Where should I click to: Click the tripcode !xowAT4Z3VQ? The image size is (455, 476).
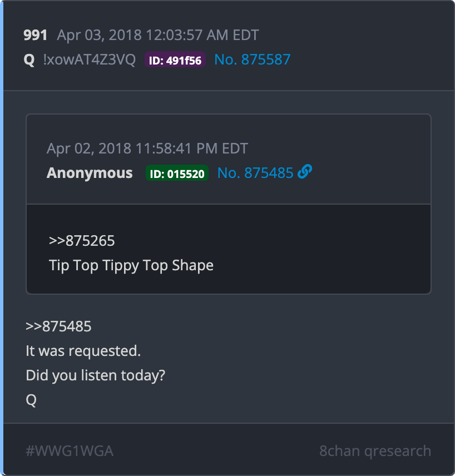click(90, 59)
